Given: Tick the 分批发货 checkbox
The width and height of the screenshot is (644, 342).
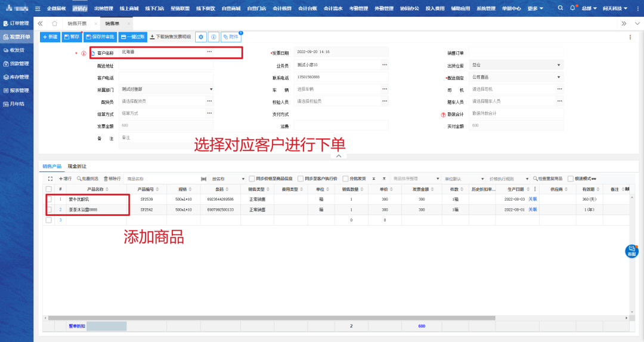Looking at the screenshot, I should (345, 178).
